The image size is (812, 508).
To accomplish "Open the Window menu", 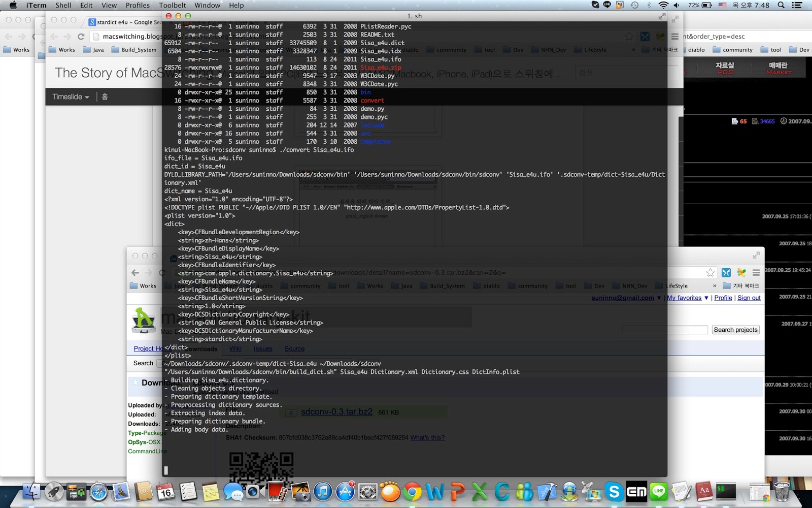I will pos(208,5).
